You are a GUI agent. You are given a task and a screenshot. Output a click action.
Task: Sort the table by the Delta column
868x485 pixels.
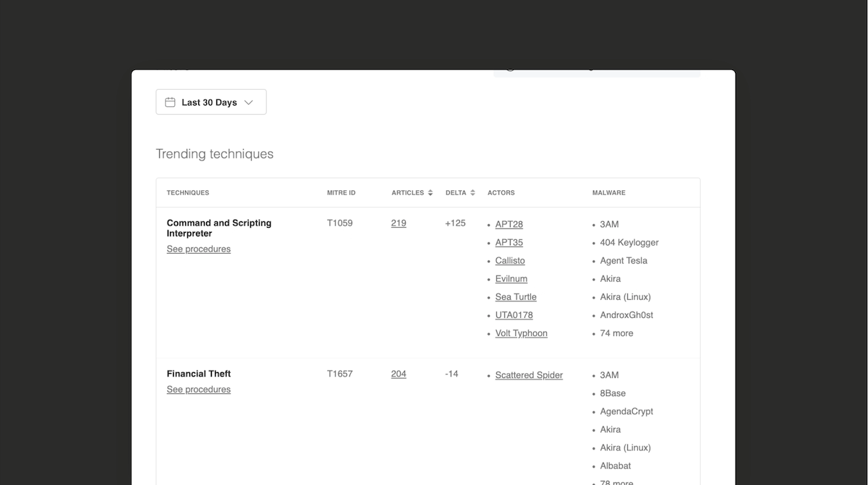point(460,193)
